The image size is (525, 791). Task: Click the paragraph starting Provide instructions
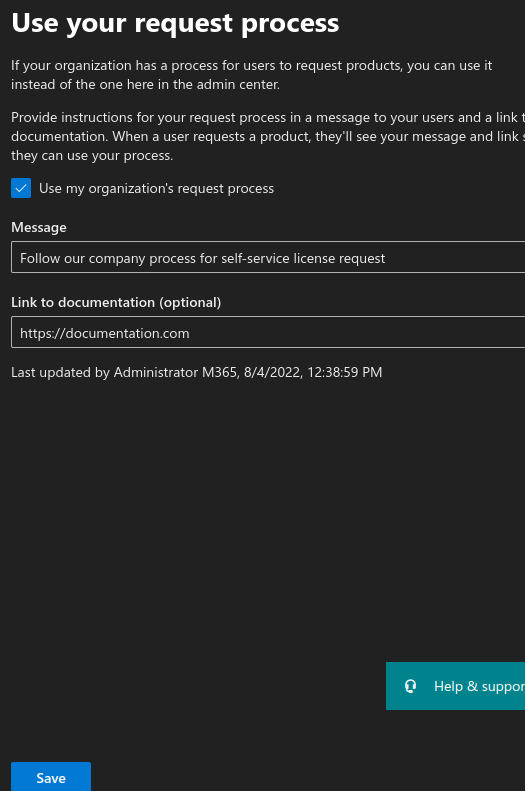[268, 136]
